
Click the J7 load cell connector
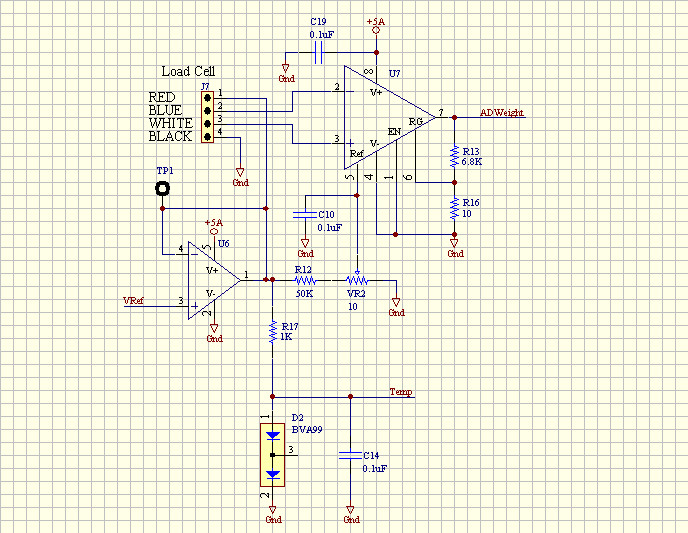(x=207, y=119)
